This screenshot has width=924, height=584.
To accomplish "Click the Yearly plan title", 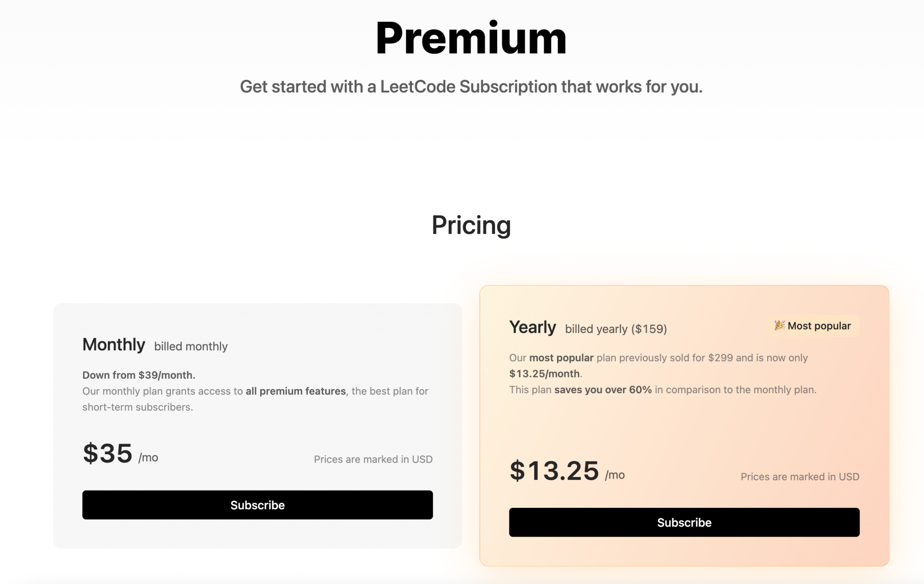I will [533, 327].
